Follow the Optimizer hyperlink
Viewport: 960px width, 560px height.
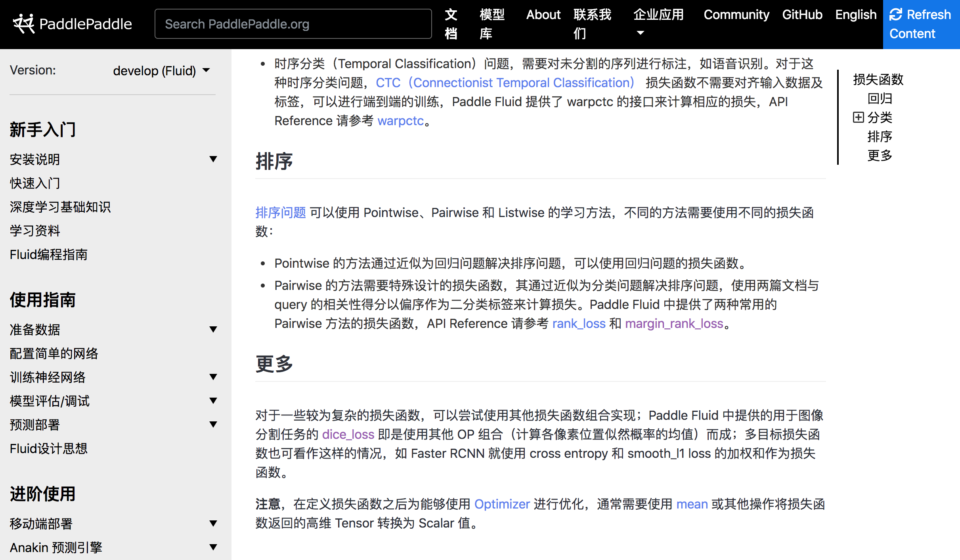click(502, 504)
